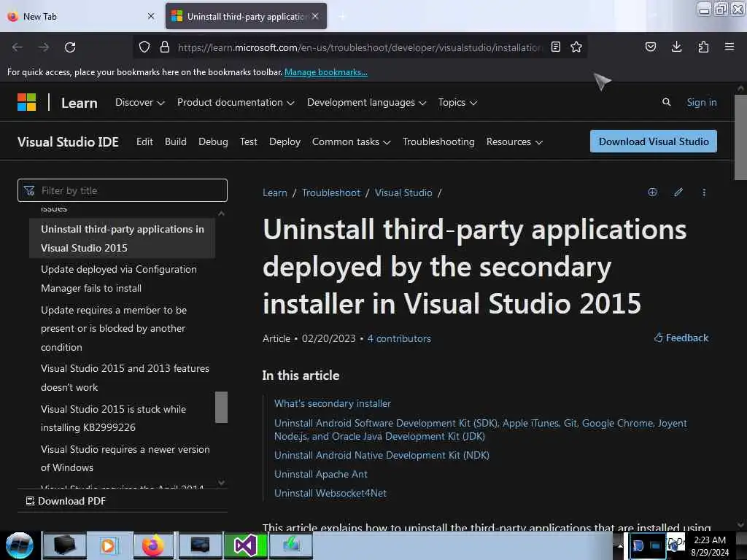
Task: Close the New Tab tab
Action: pos(151,16)
